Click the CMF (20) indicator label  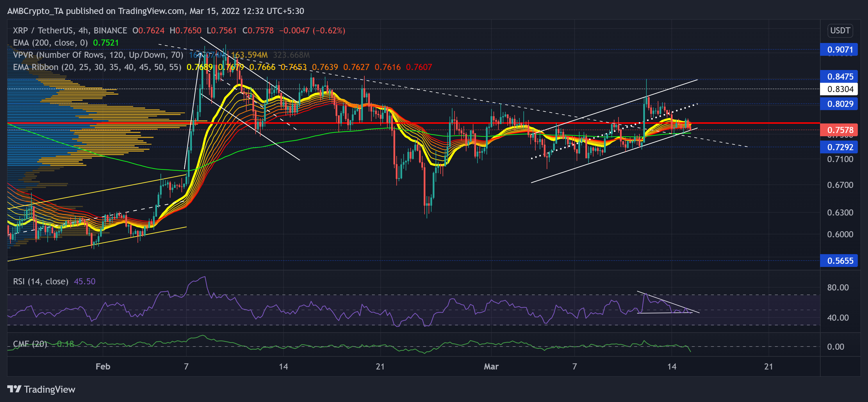pos(30,344)
